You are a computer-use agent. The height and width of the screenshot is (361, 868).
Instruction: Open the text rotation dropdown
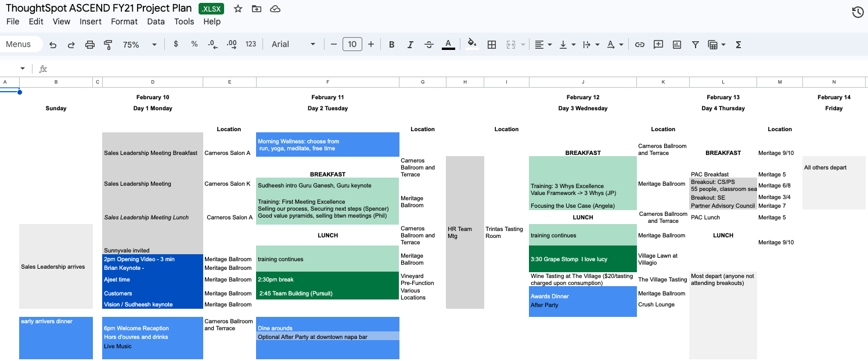615,45
